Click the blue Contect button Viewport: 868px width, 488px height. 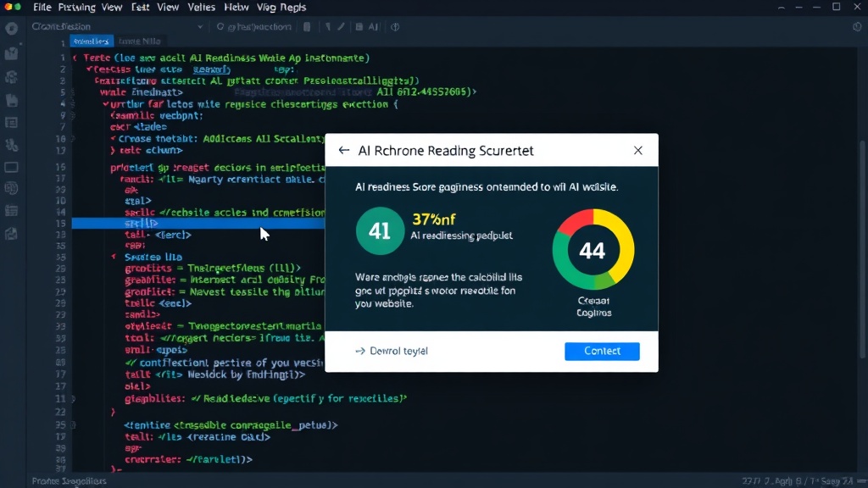602,351
